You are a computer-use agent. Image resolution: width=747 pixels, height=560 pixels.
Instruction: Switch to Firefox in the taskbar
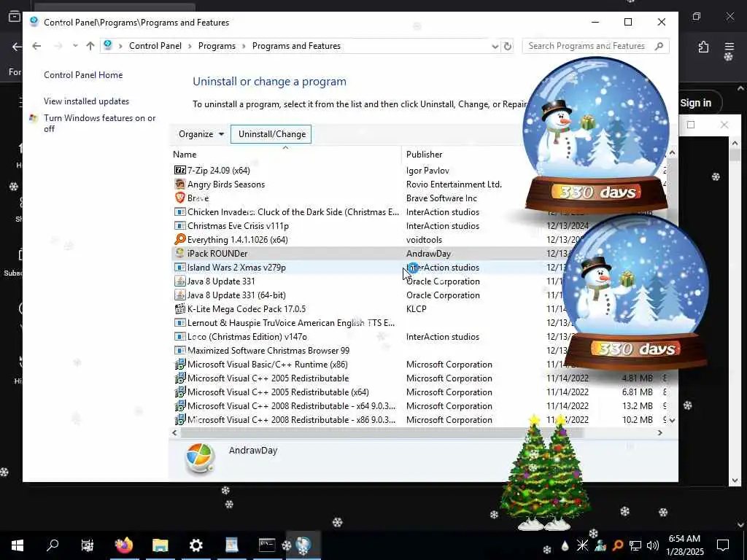(x=124, y=545)
